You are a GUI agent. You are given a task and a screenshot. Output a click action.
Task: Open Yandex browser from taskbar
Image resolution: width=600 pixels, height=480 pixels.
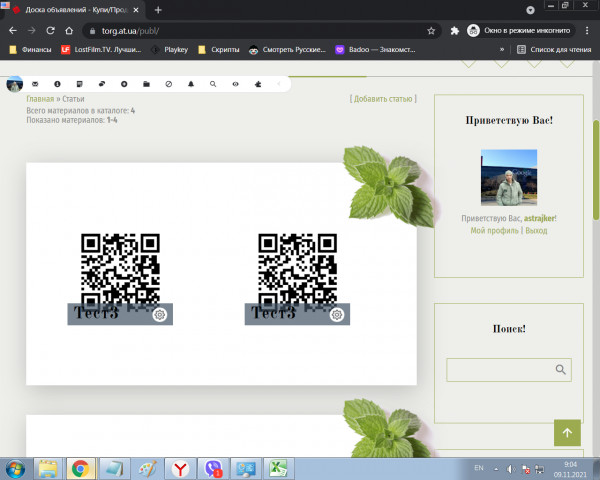point(180,469)
